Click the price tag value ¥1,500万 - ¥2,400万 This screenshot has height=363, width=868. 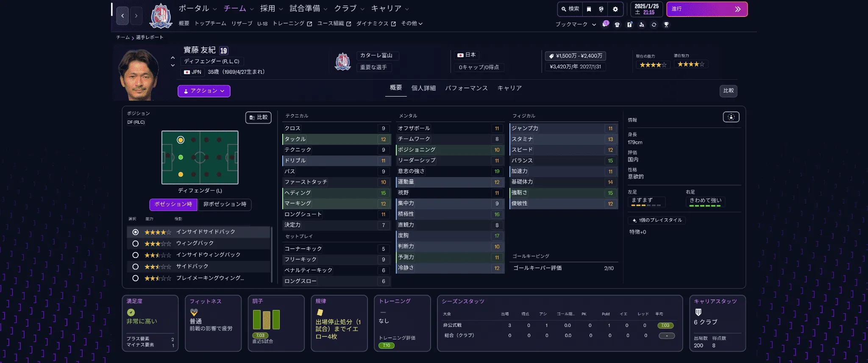coord(576,56)
